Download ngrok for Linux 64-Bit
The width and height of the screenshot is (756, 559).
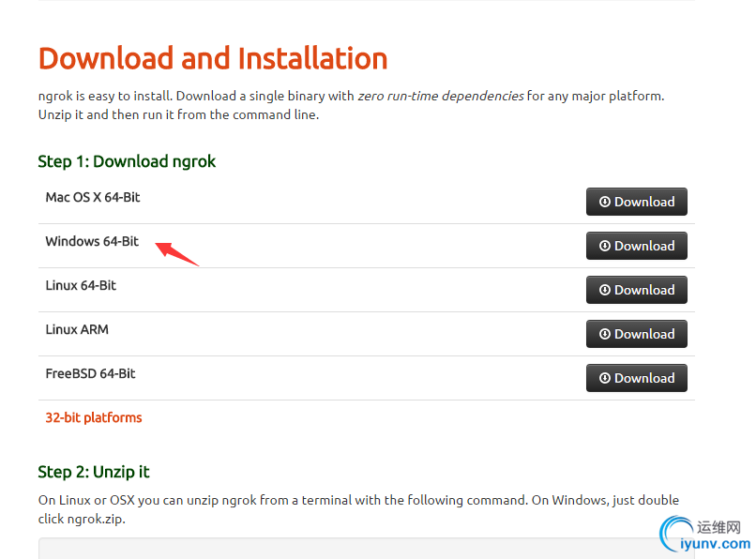[637, 290]
